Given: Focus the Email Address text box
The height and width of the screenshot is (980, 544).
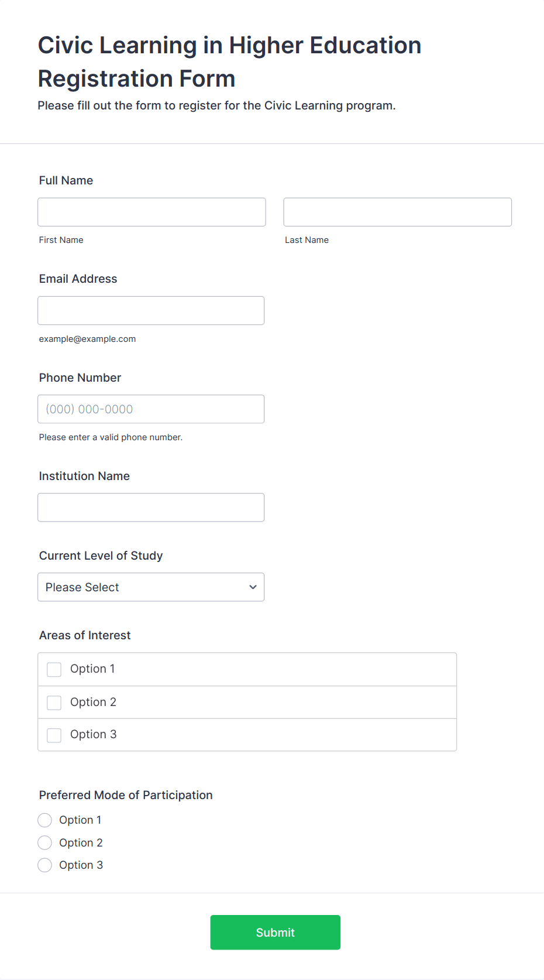Looking at the screenshot, I should click(x=151, y=310).
